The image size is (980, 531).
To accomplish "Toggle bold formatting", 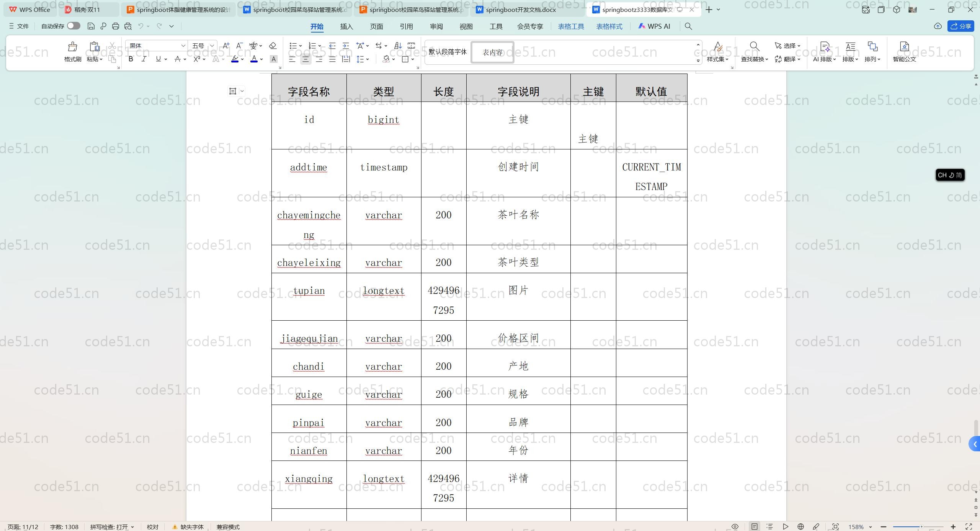I will point(131,59).
